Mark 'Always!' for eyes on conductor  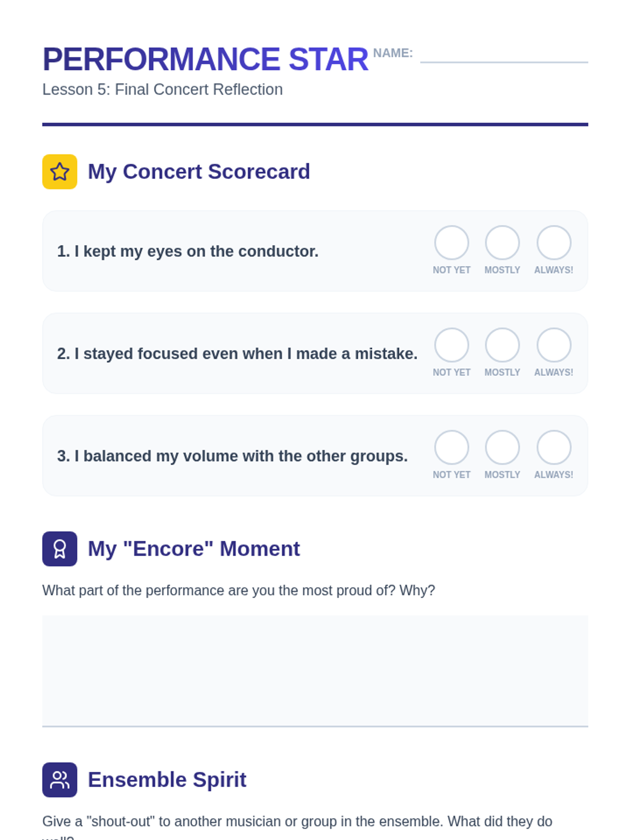(553, 243)
